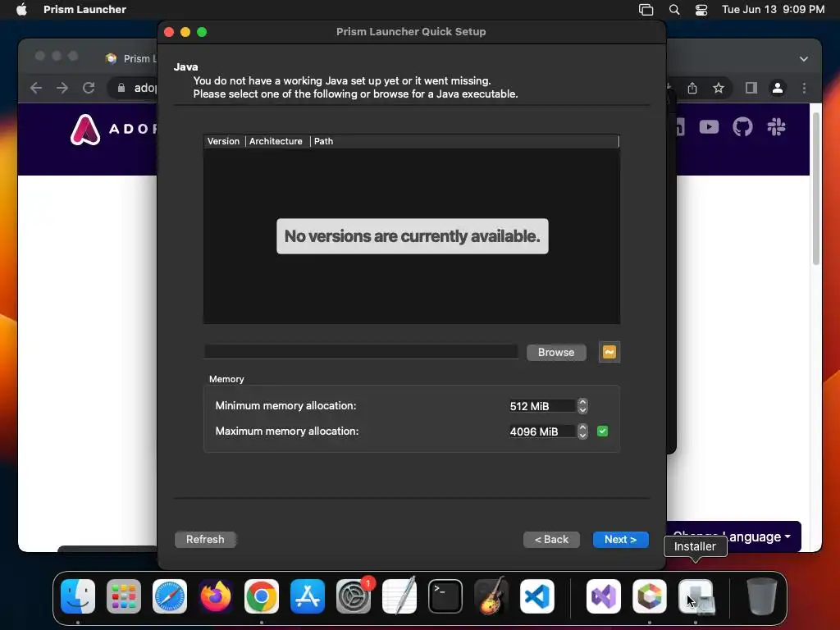Click the Slack icon on the Adoptium page

tap(776, 127)
